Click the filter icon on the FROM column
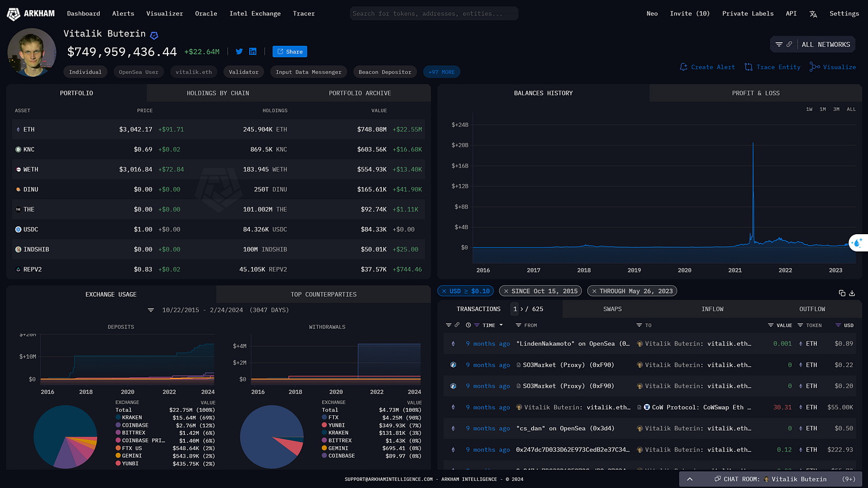Viewport: 868px width, 488px height. click(x=518, y=325)
